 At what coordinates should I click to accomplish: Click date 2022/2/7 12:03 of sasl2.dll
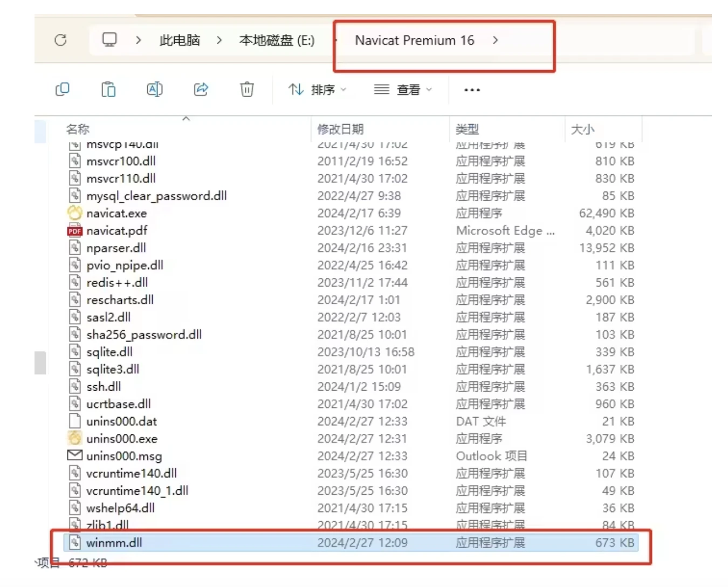(x=359, y=317)
